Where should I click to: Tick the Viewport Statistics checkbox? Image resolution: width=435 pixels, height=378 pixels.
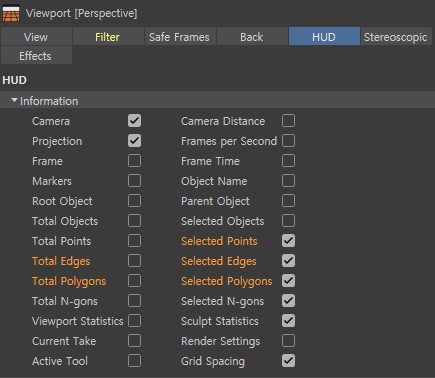pos(134,321)
